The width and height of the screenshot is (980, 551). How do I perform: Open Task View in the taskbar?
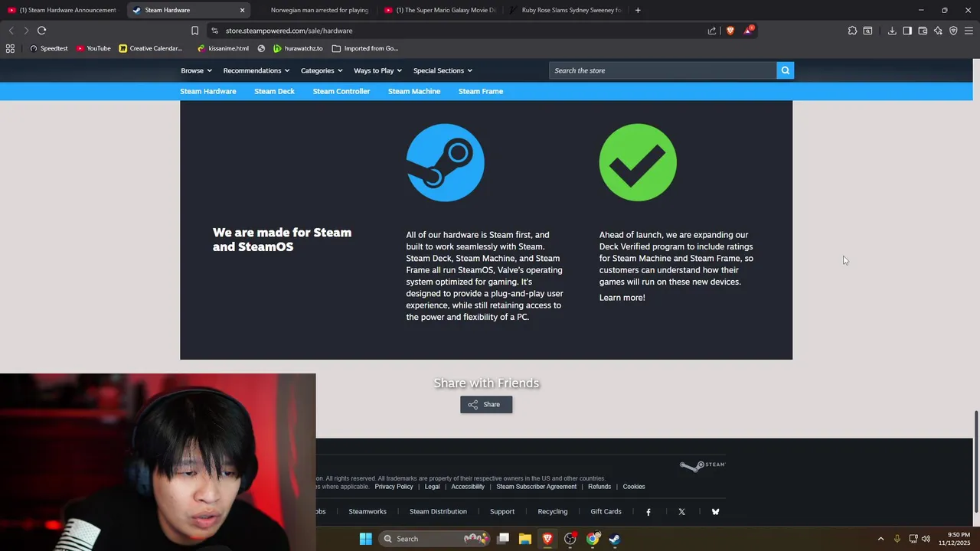pos(503,539)
